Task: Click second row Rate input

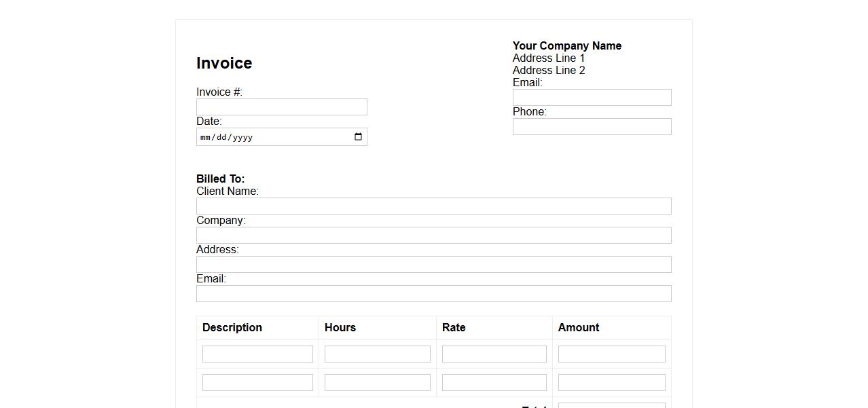Action: (494, 382)
